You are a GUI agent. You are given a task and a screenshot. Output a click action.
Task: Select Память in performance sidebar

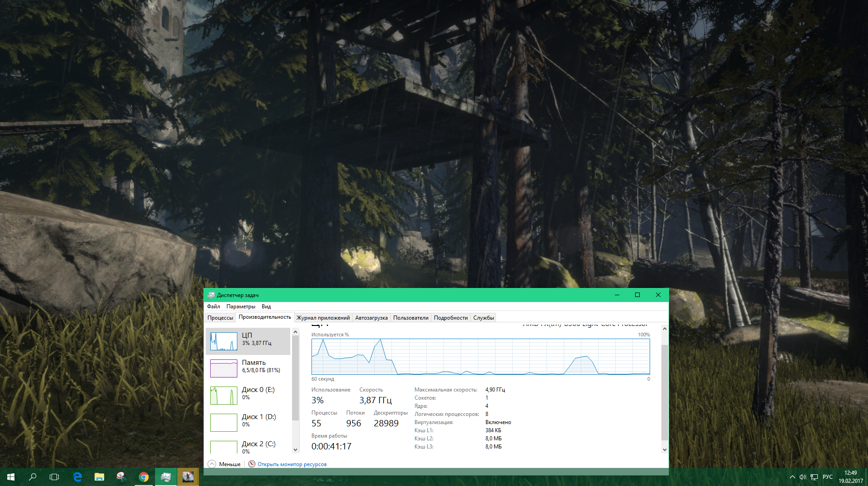click(248, 368)
